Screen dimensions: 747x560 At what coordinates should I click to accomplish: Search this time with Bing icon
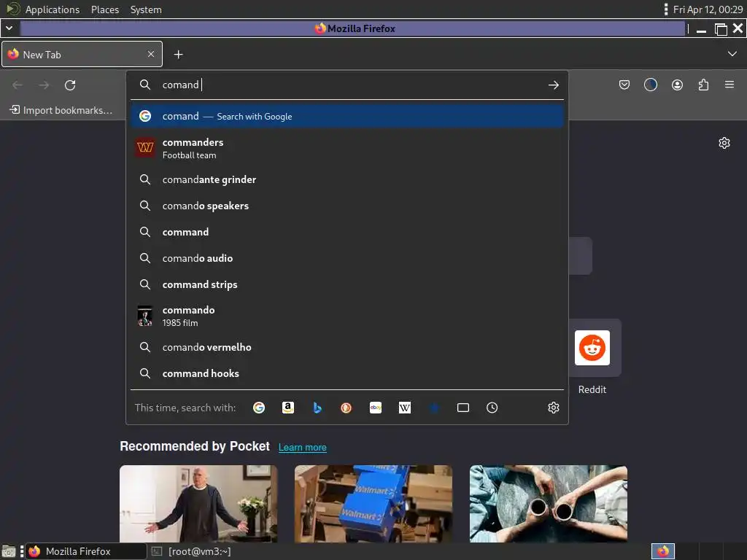pyautogui.click(x=317, y=408)
